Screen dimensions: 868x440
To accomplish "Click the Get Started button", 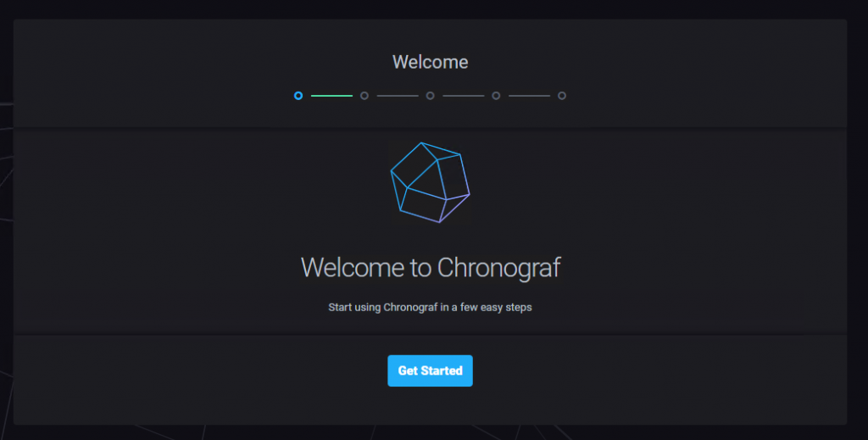I will 430,370.
